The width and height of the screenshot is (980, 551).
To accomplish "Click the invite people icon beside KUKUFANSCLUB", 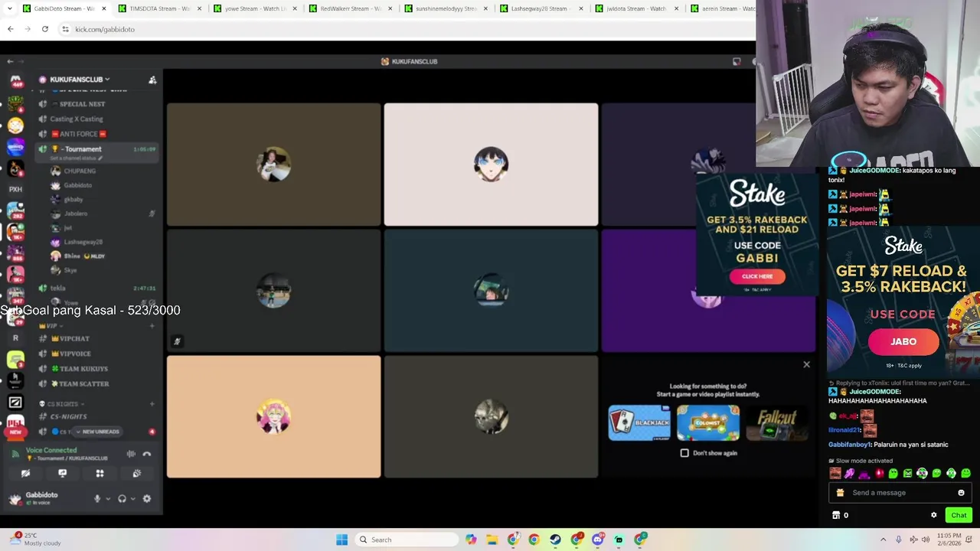I will point(152,80).
